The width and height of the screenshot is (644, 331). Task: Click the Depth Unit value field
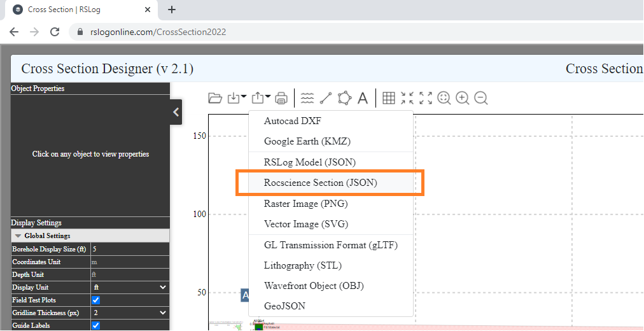click(x=130, y=274)
